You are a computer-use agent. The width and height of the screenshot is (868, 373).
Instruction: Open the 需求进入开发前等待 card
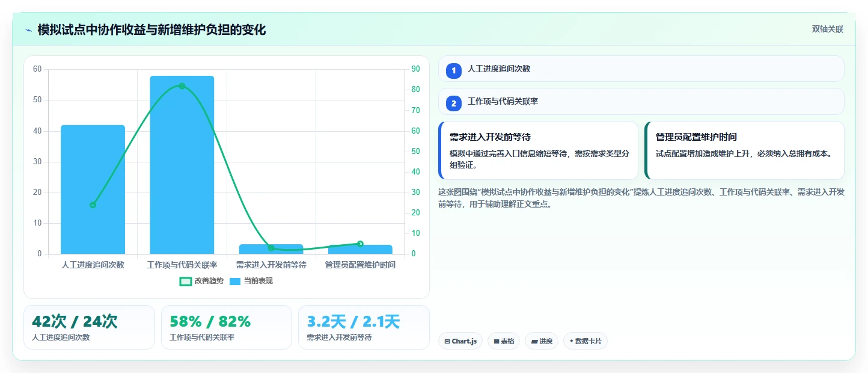tap(538, 150)
